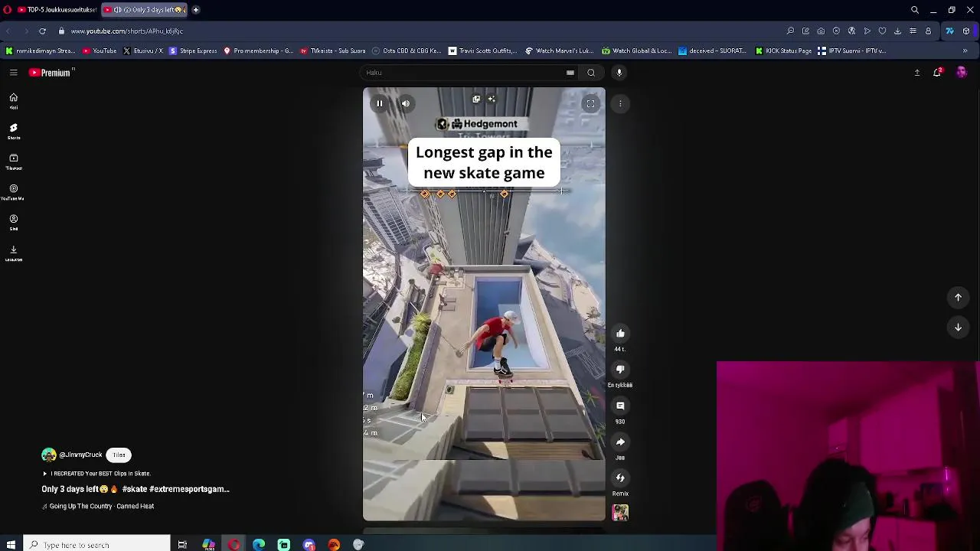Open the 'Watch Marvel's Luk...' bookmark
This screenshot has height=551, width=980.
pos(559,51)
